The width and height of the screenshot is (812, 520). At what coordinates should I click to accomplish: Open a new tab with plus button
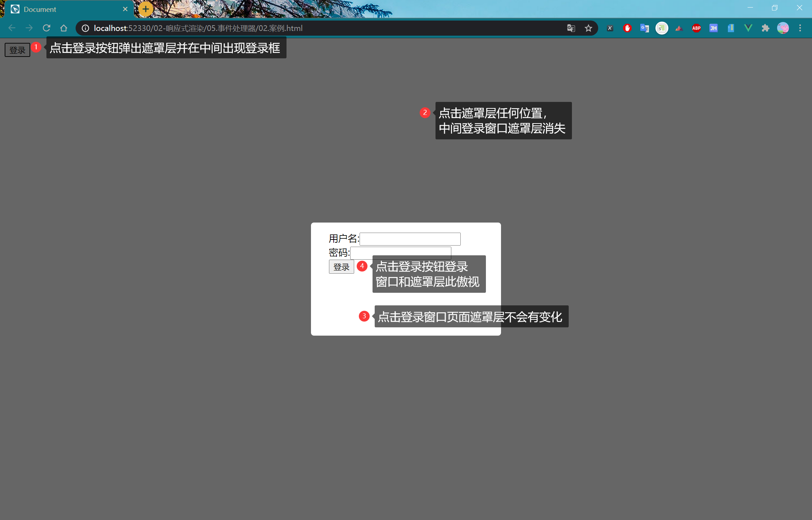(145, 9)
